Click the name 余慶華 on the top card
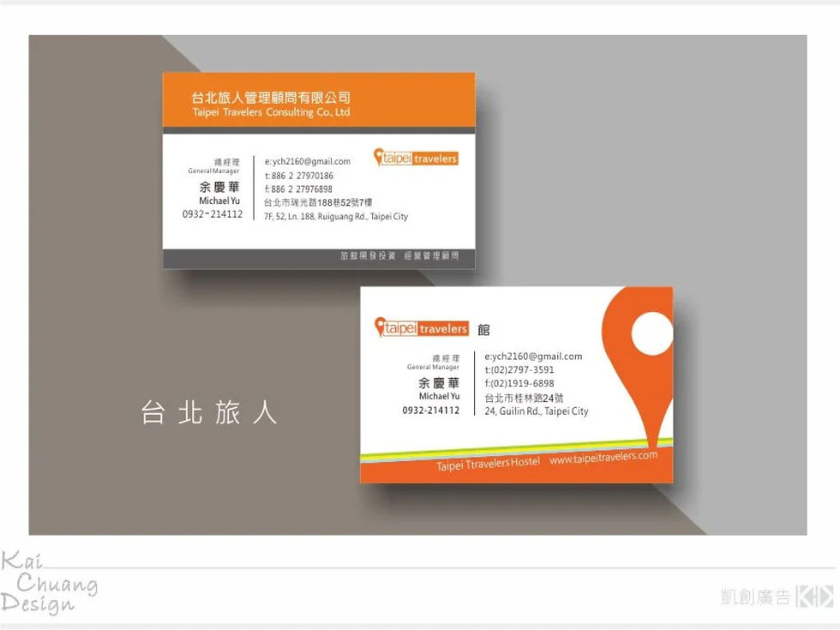 pyautogui.click(x=219, y=187)
